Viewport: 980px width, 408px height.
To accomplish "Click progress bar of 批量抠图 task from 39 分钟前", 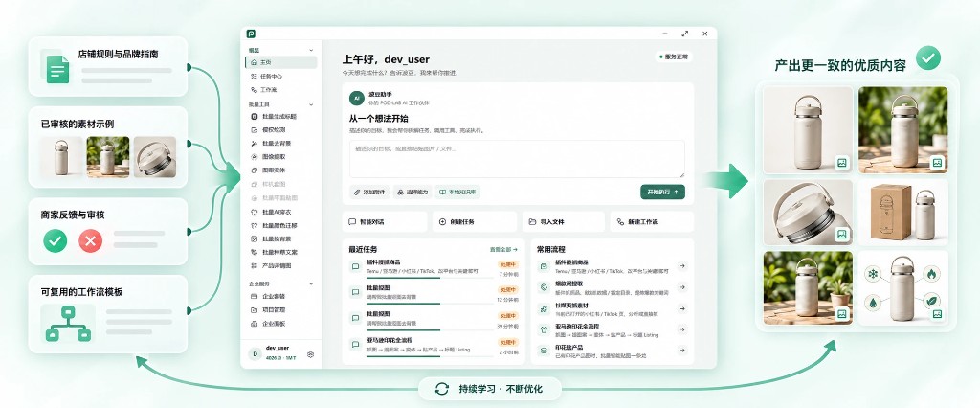I will pyautogui.click(x=430, y=329).
